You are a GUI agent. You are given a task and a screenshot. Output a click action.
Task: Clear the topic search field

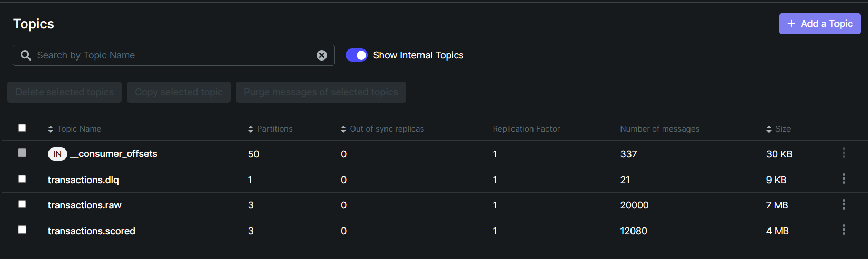322,55
